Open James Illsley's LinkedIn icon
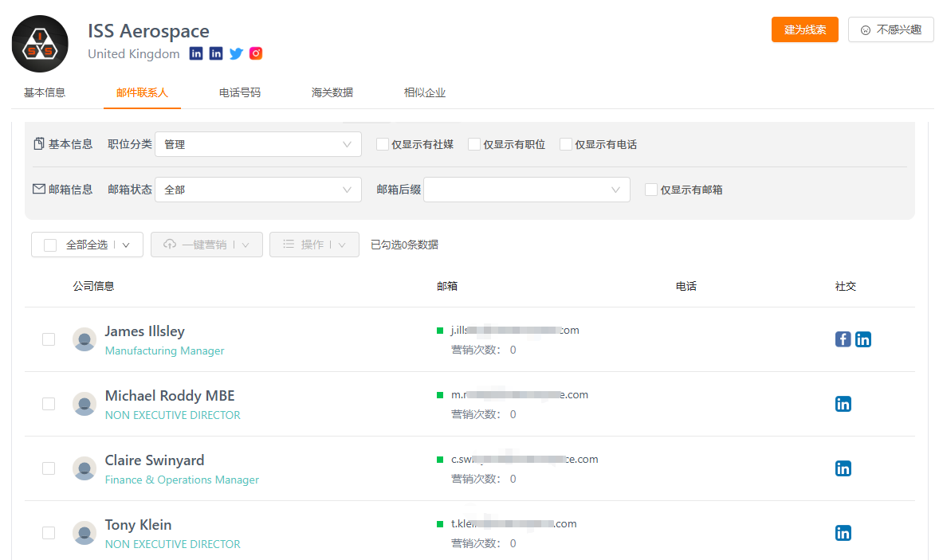 point(863,339)
